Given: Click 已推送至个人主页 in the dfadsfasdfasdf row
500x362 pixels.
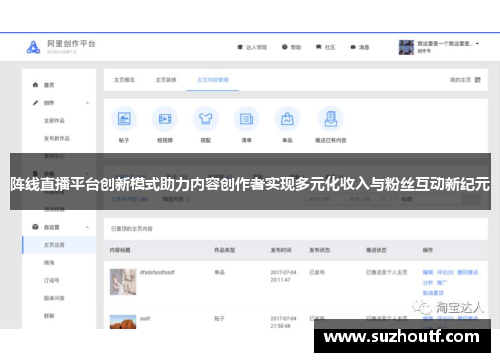Looking at the screenshot, I should 387,272.
